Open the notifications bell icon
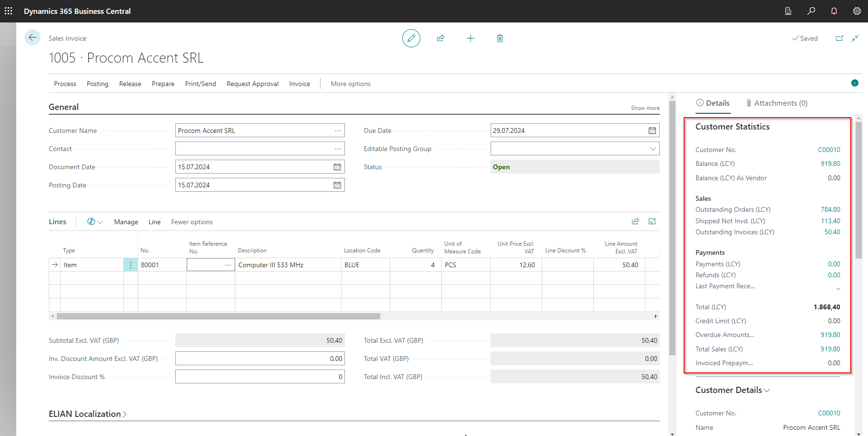The image size is (868, 436). 834,11
